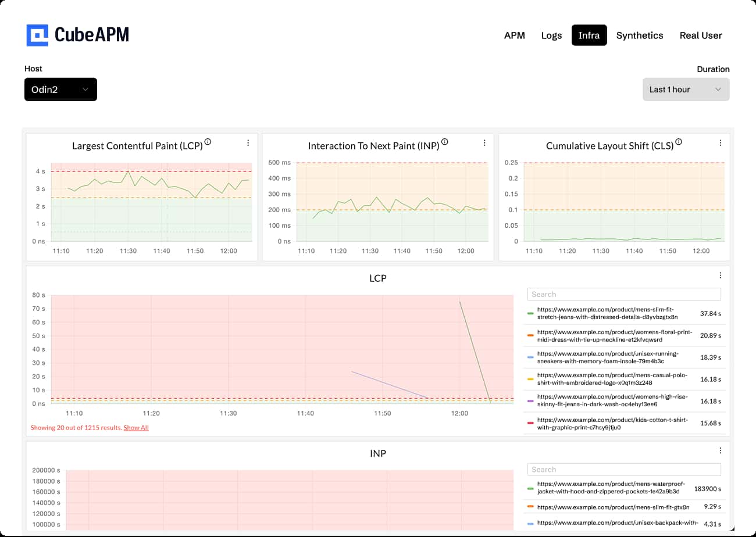
Task: Open the Duration dropdown set to Last 1 hour
Action: pos(686,89)
